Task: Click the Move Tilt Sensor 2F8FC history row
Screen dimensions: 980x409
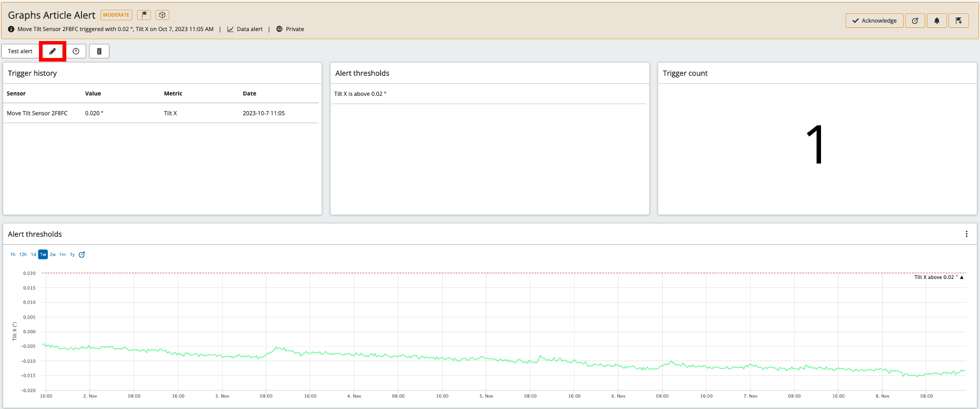Action: point(161,113)
